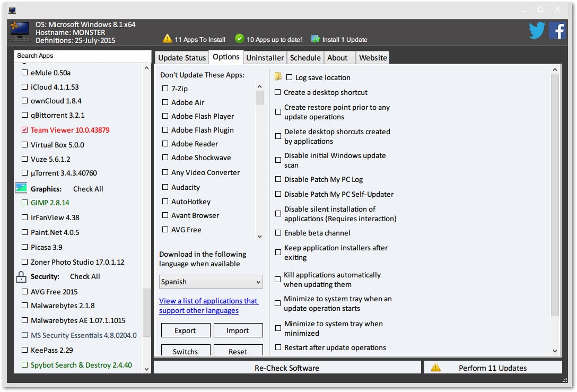The height and width of the screenshot is (392, 577).
Task: Click exclusion list scroll up arrow
Action: (259, 86)
